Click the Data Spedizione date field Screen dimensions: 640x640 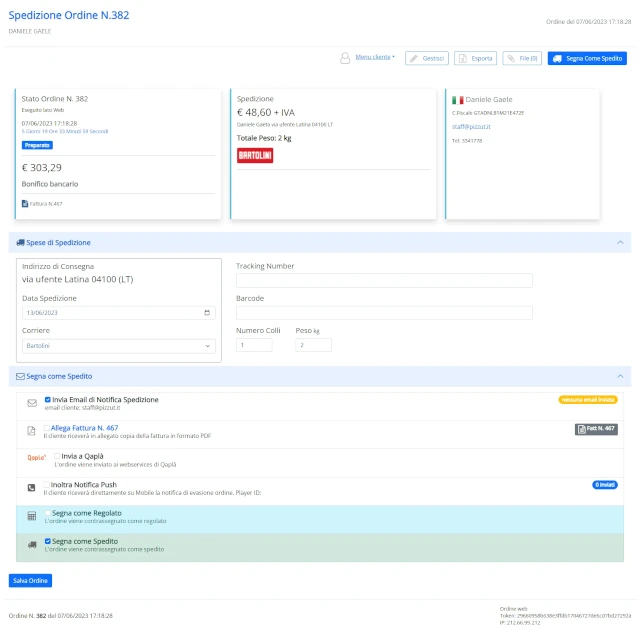[119, 313]
